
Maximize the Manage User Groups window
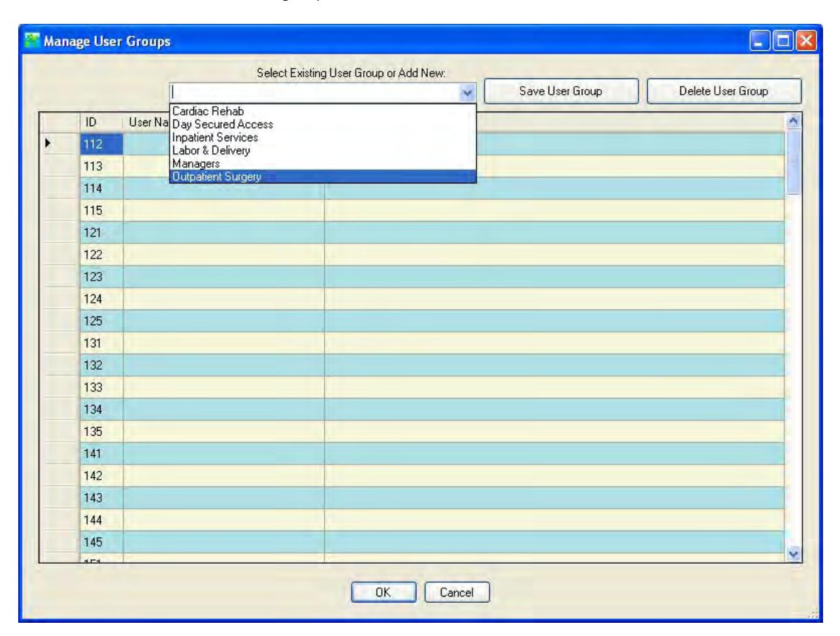click(783, 41)
